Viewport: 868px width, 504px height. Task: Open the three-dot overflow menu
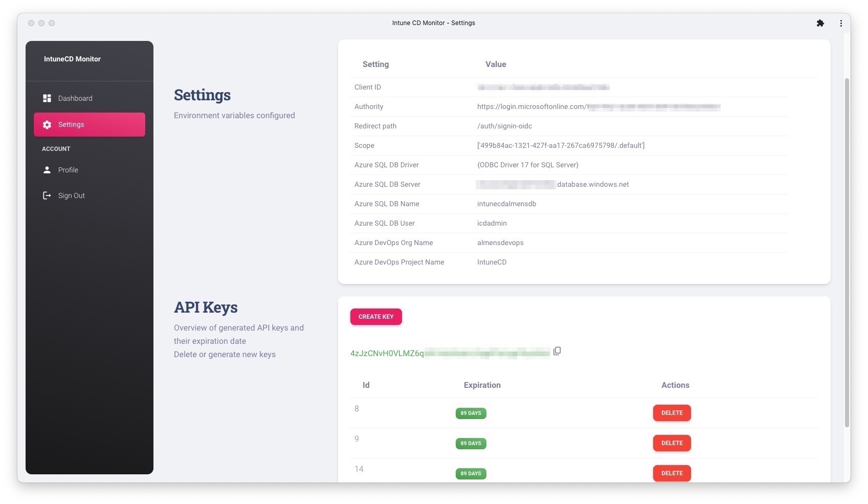[840, 23]
